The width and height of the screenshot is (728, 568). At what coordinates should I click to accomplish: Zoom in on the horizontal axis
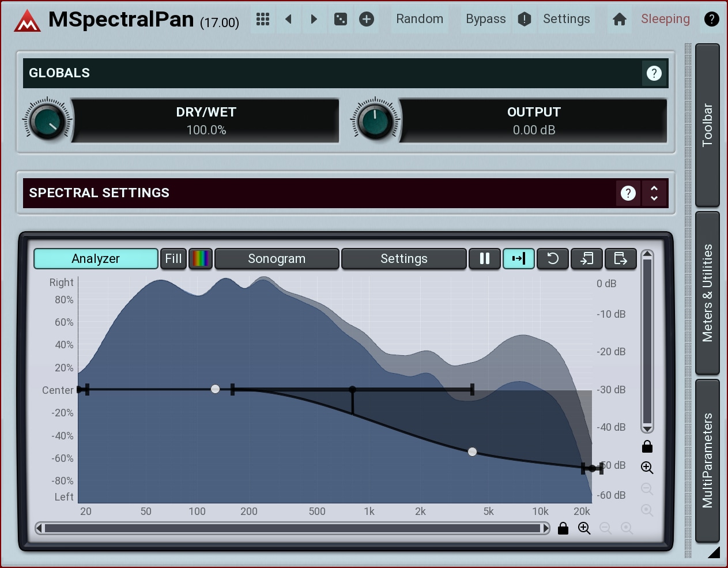584,529
